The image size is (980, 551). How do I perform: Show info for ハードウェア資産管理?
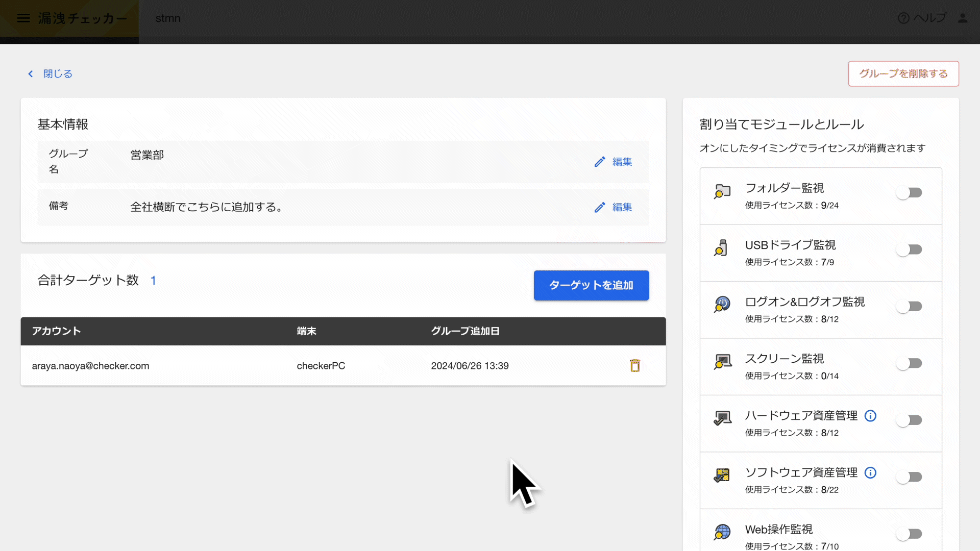click(x=870, y=416)
